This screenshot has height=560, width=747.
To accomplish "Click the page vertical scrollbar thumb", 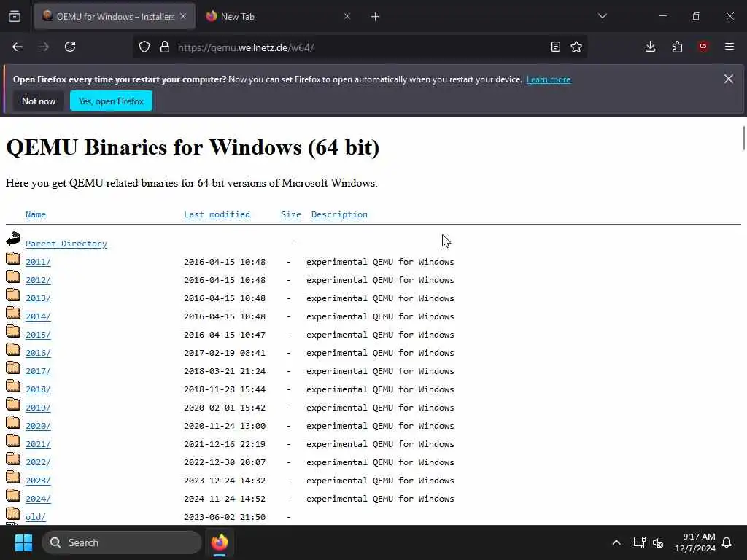I will [743, 138].
